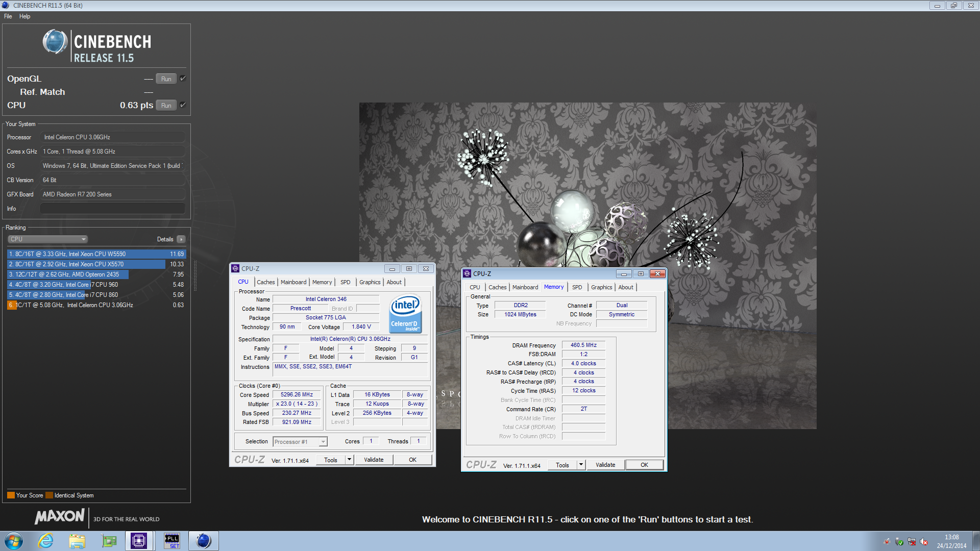Open About tab in left CPU-Z

click(x=394, y=282)
